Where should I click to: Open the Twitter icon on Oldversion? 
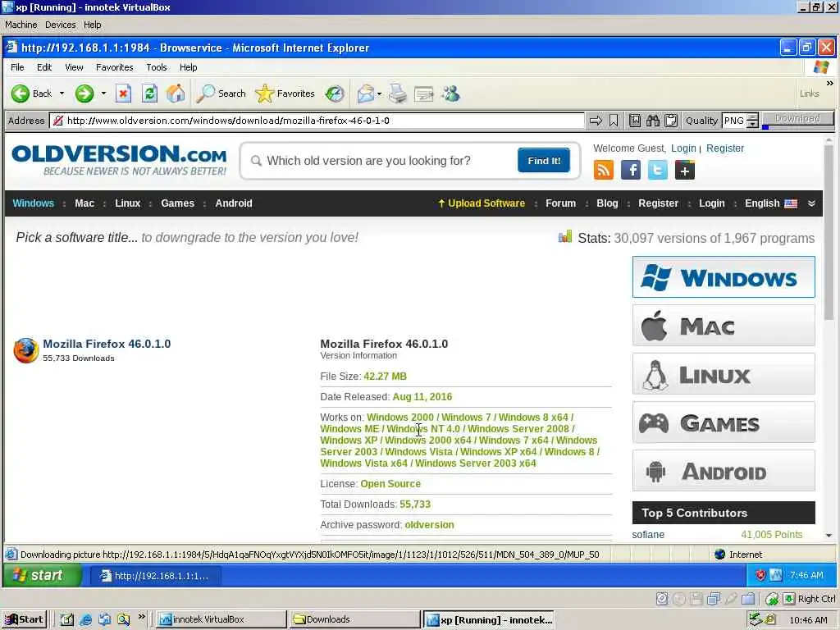pos(657,171)
